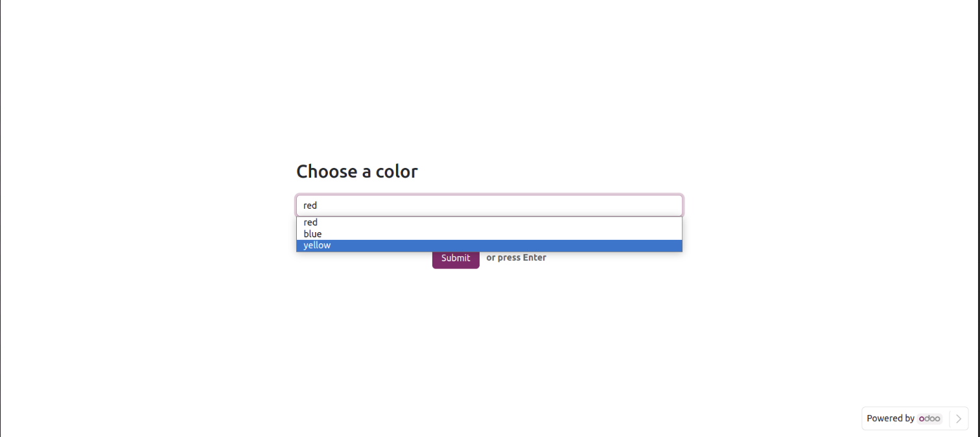The height and width of the screenshot is (437, 980).
Task: Click the chevron arrow beside odoo logo
Action: click(x=959, y=419)
